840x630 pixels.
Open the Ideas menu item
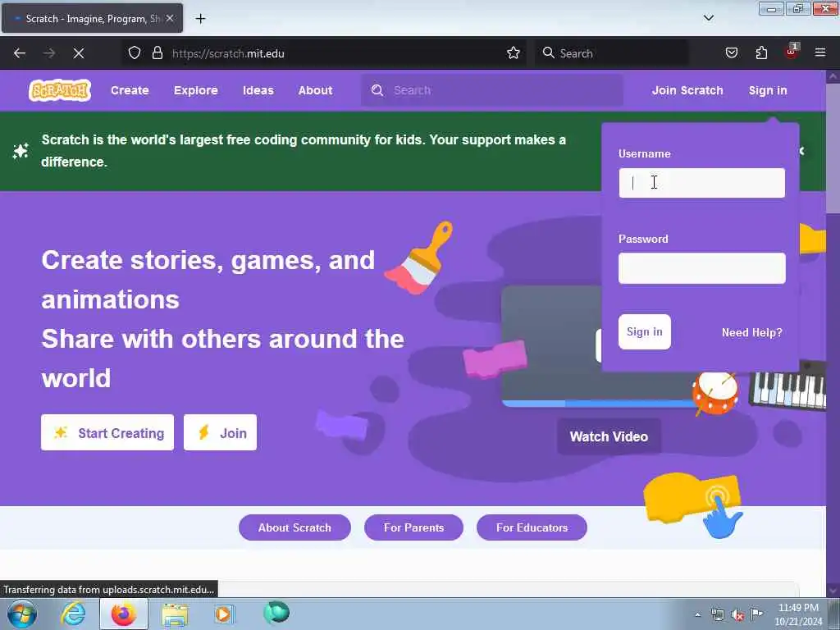[x=258, y=90]
